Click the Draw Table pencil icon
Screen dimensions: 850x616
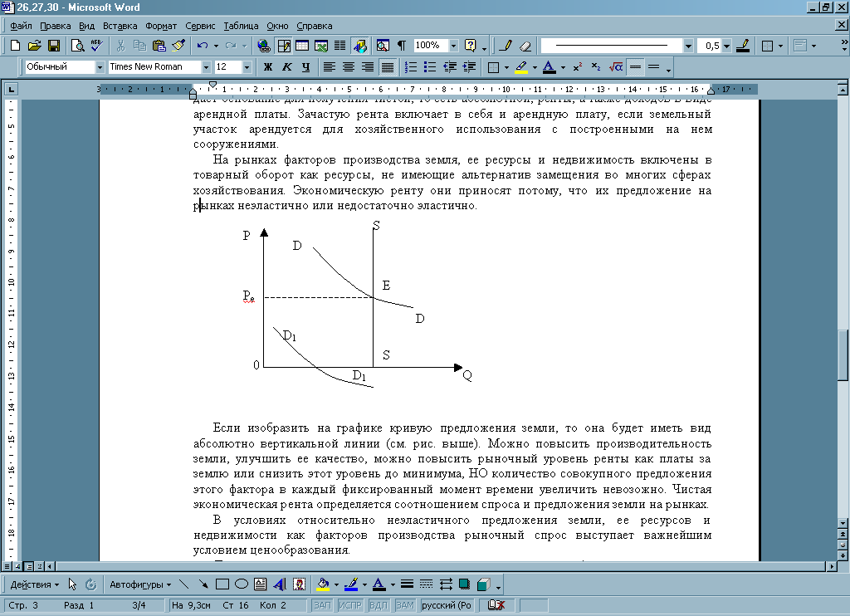[506, 46]
